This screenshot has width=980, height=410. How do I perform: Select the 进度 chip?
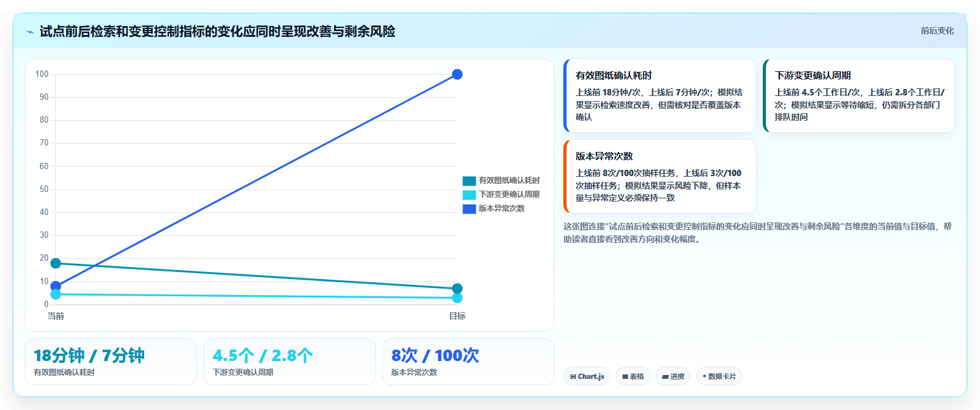673,376
